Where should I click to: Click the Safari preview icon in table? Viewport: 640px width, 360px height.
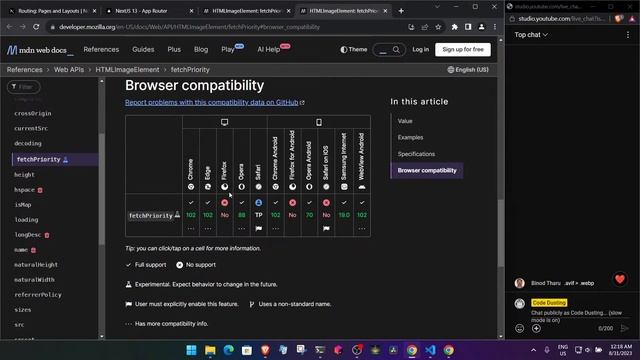pos(258,202)
